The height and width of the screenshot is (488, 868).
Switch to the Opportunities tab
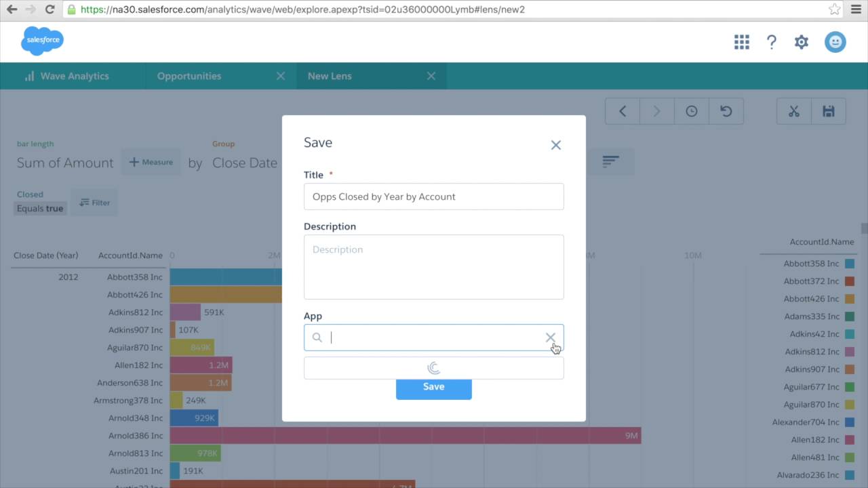(221, 76)
